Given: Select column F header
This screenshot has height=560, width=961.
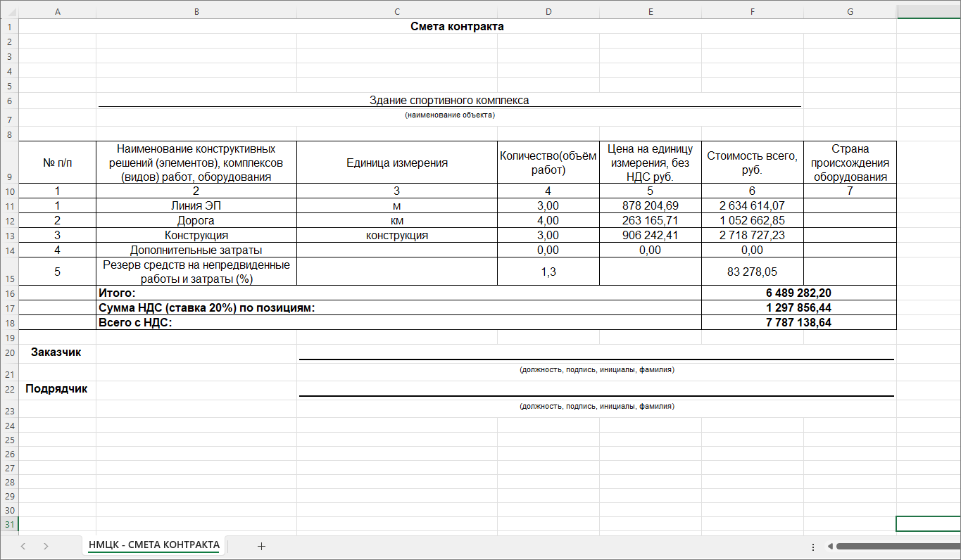Looking at the screenshot, I should coord(752,11).
